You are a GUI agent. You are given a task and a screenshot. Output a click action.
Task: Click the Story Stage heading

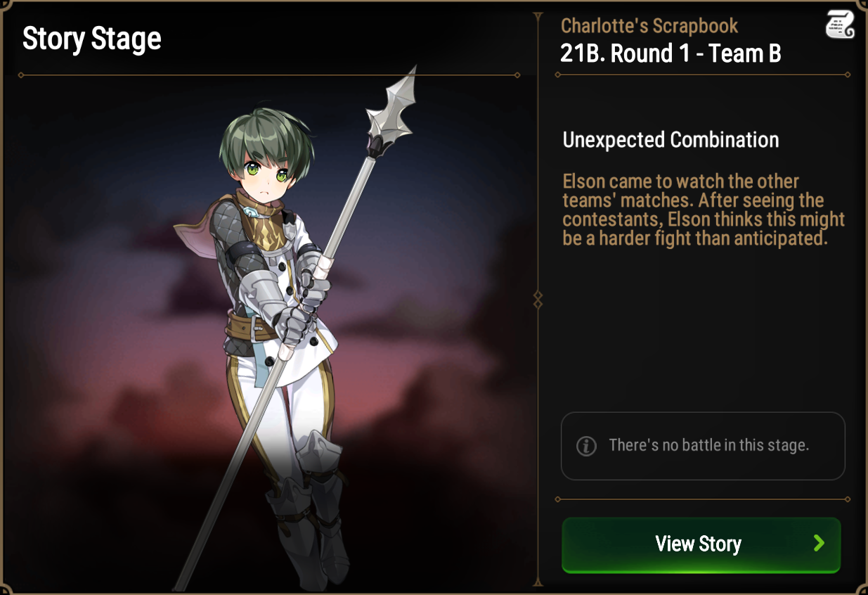(91, 39)
